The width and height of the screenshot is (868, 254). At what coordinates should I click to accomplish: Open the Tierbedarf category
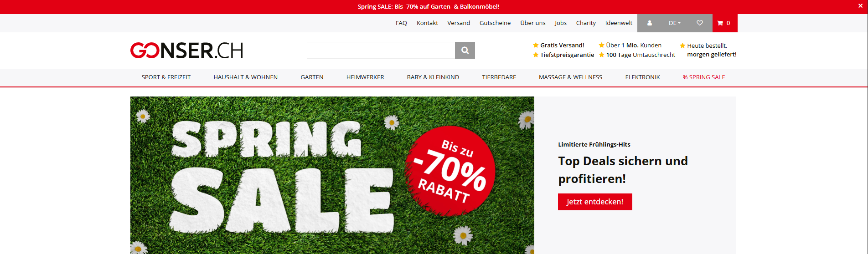coord(499,77)
